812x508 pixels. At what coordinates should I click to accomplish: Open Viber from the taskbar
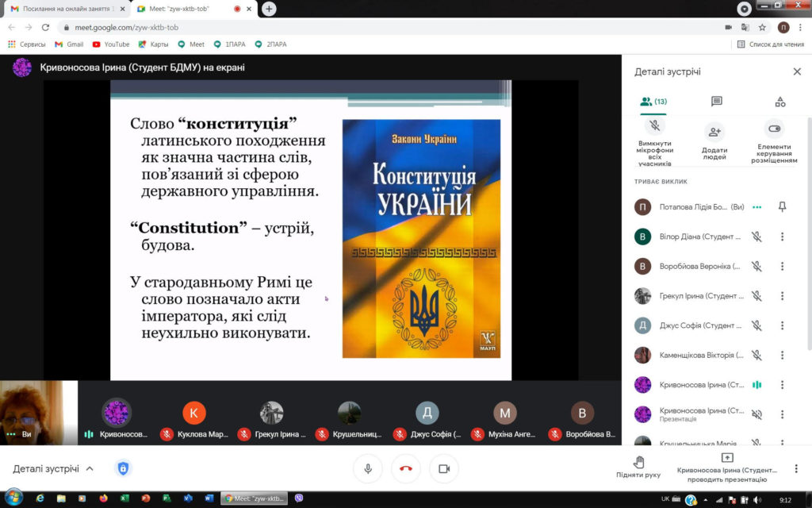click(299, 498)
